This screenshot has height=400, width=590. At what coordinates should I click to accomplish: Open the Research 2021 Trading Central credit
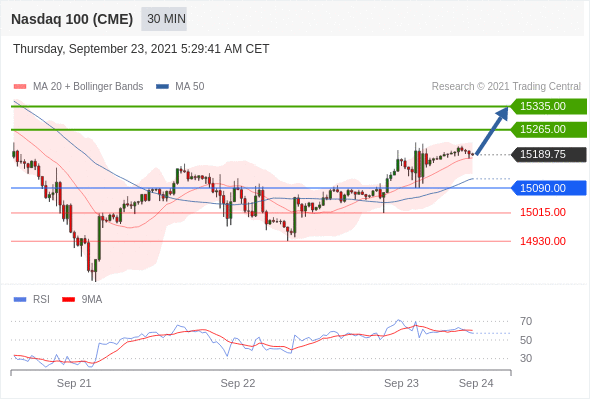tap(506, 87)
